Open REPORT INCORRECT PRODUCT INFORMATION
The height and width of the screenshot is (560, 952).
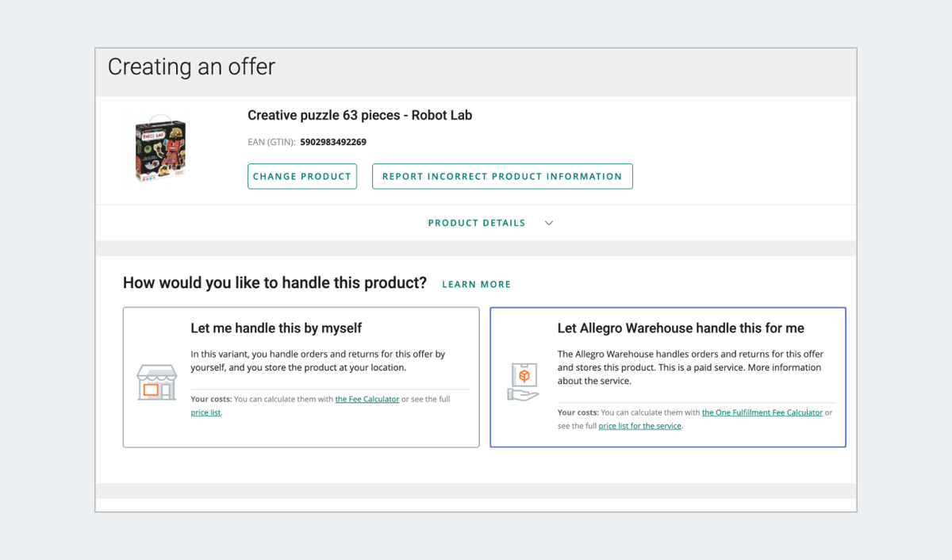[x=502, y=176]
